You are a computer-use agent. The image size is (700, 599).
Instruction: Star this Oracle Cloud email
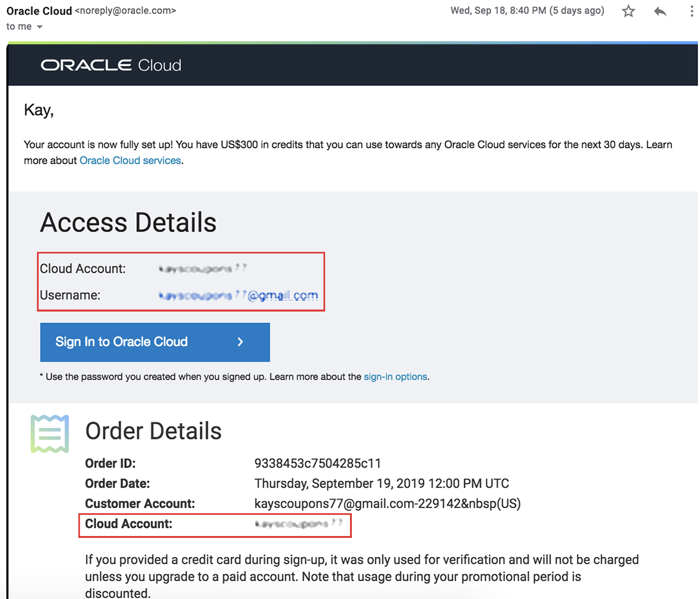point(628,11)
